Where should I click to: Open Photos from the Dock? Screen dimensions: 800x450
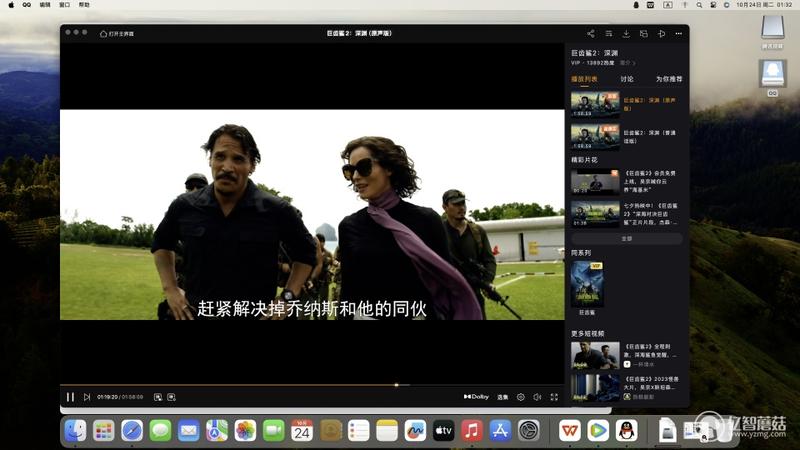click(245, 431)
